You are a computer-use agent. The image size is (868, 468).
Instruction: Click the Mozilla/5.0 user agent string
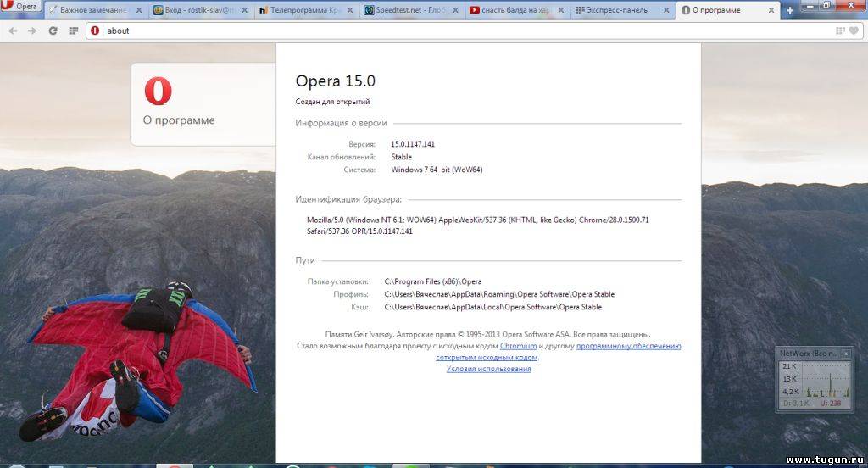pos(478,226)
